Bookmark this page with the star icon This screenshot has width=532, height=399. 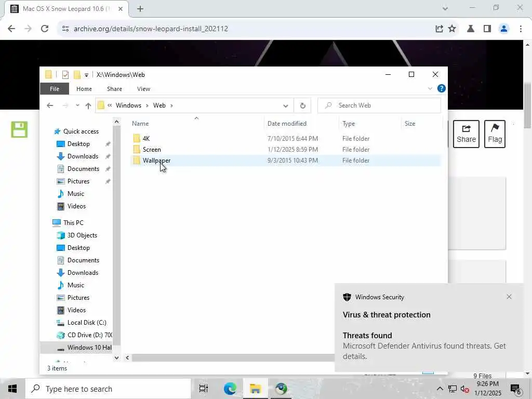click(452, 29)
